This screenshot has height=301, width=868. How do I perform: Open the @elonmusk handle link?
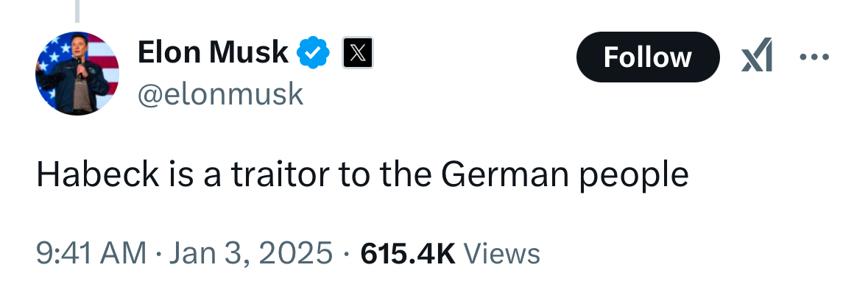(220, 94)
